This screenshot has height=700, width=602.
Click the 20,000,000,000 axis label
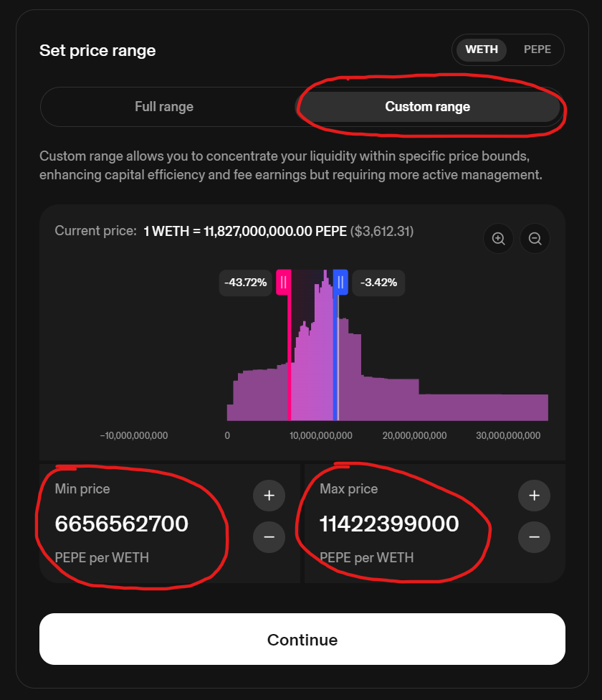415,435
